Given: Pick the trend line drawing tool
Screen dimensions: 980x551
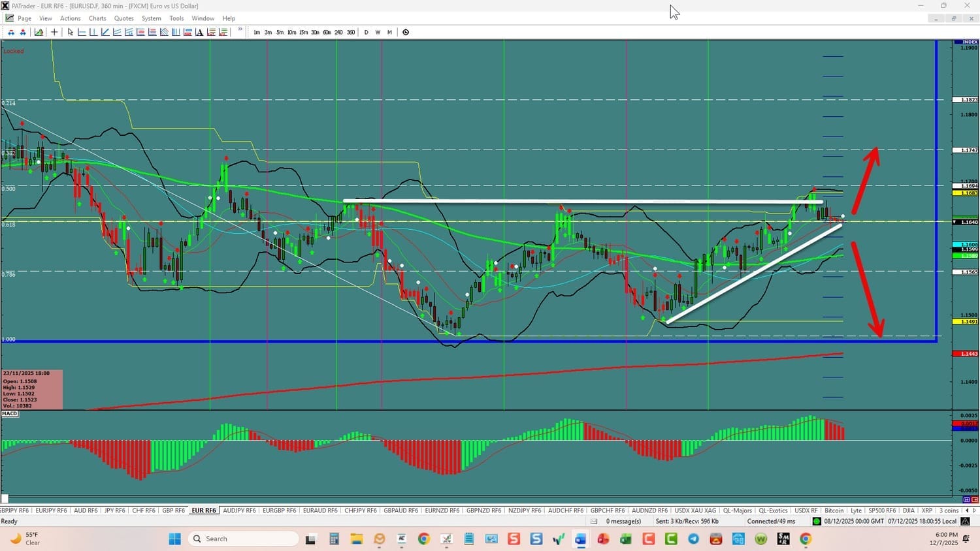Looking at the screenshot, I should click(x=105, y=32).
